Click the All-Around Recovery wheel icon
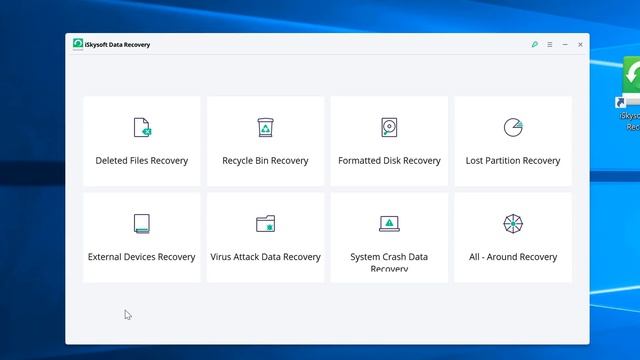 pyautogui.click(x=513, y=224)
